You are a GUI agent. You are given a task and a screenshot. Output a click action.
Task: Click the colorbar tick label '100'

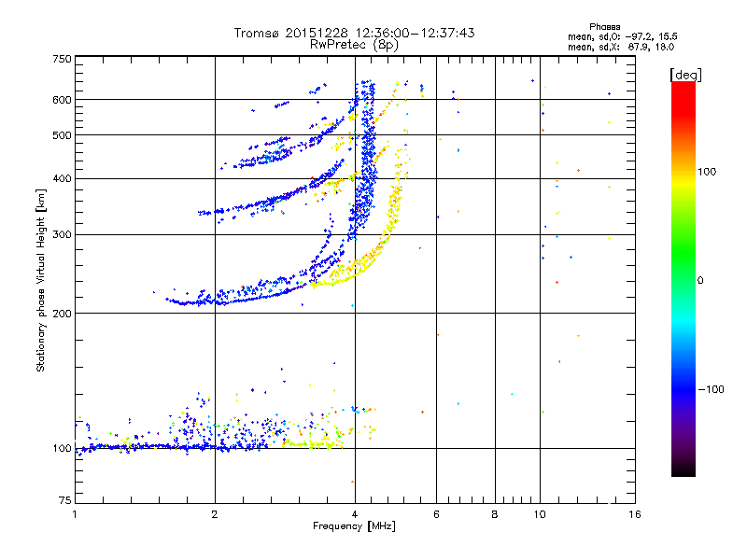tap(707, 172)
